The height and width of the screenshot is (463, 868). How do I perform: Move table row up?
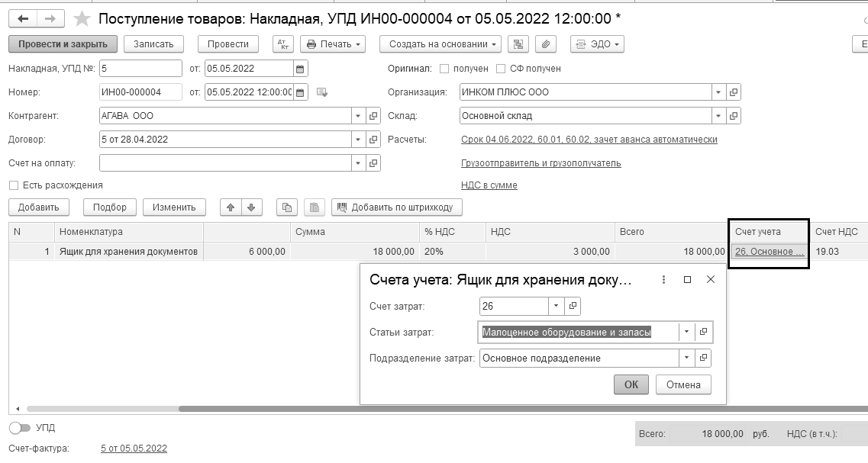click(x=231, y=207)
